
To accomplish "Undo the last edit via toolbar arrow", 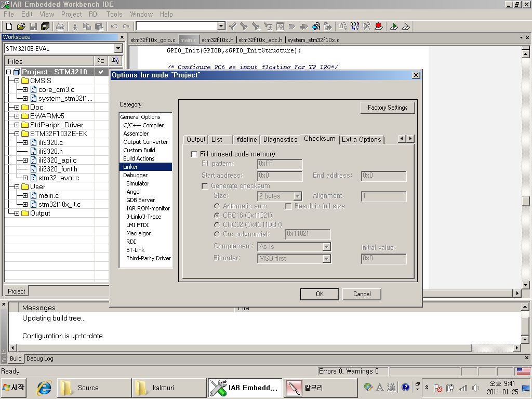I will tap(114, 26).
